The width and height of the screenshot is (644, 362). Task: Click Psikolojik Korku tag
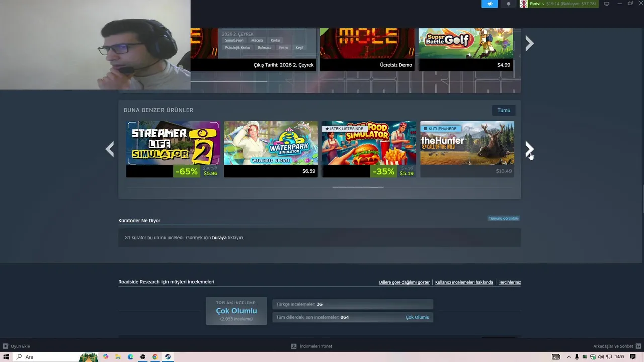237,48
